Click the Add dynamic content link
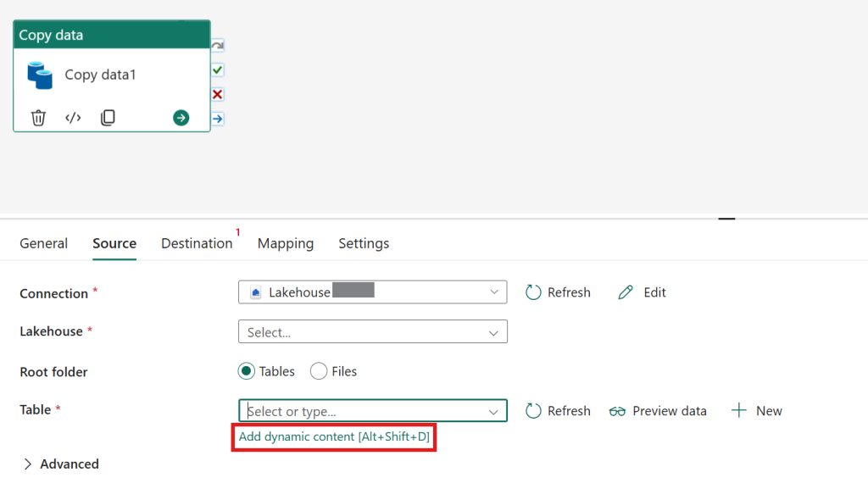 click(334, 436)
